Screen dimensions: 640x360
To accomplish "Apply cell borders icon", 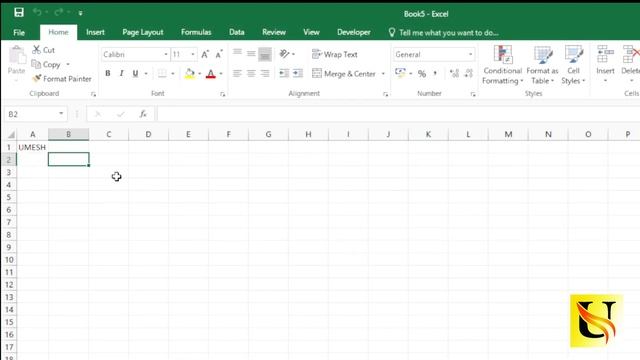I will coord(162,73).
